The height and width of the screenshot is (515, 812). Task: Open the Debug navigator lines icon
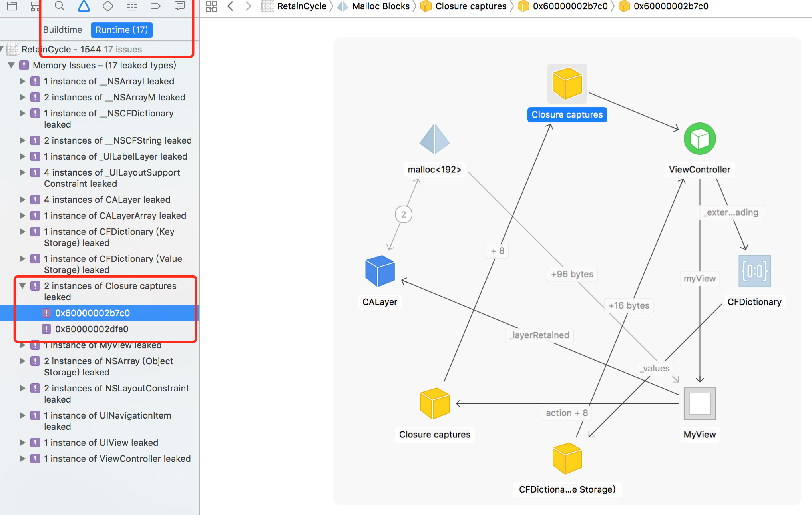tap(131, 6)
